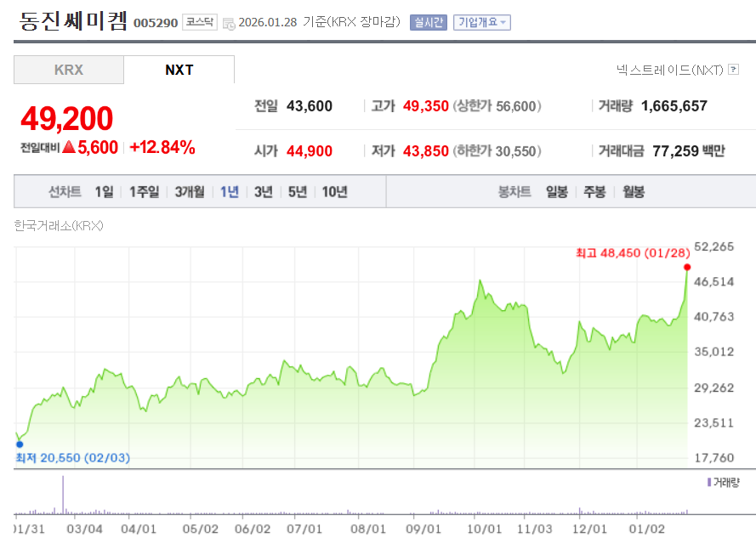Viewport: 756px width, 549px height.
Task: Click the 거래량 value 1,665,657
Action: click(x=674, y=106)
